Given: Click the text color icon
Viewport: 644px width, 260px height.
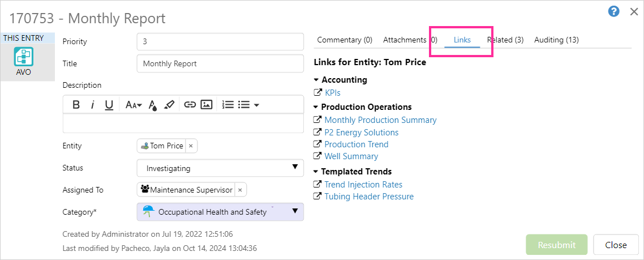Looking at the screenshot, I should point(152,105).
